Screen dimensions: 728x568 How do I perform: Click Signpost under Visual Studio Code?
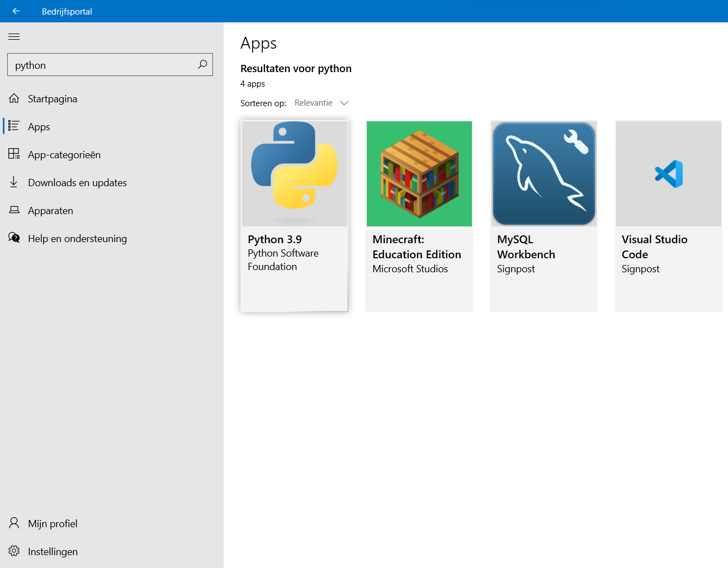coord(640,269)
